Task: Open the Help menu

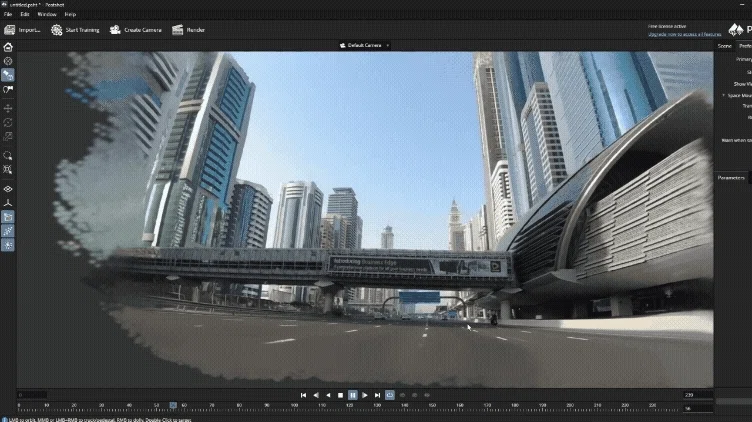Action: (x=70, y=14)
